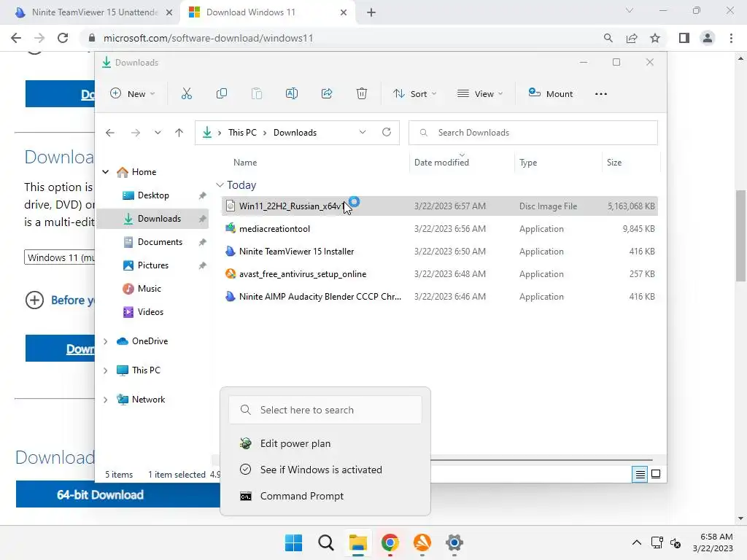Open Settings gear in taskbar

(454, 542)
